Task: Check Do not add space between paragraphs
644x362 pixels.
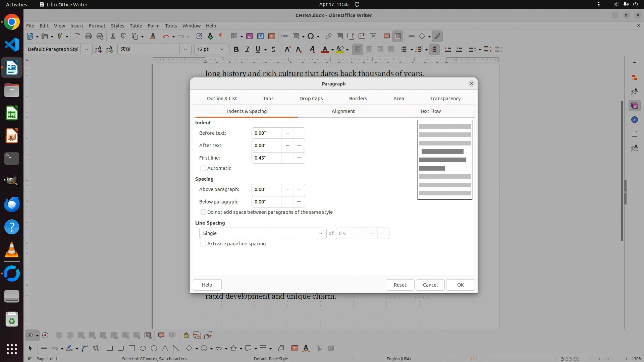Action: (x=203, y=212)
